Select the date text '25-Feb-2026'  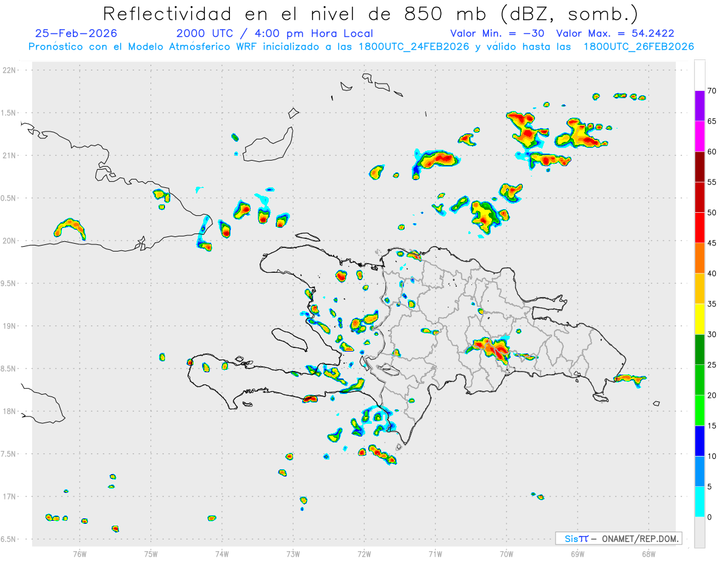click(x=76, y=33)
